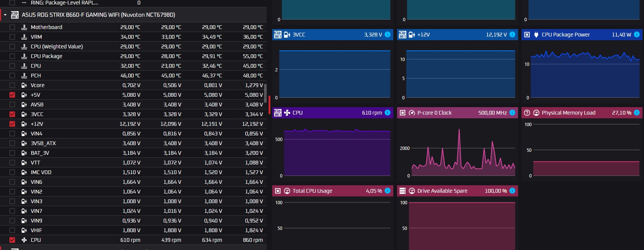Collapse the ASUS ROG STRIX B660-F sensor group
This screenshot has height=250, width=644.
coord(5,15)
